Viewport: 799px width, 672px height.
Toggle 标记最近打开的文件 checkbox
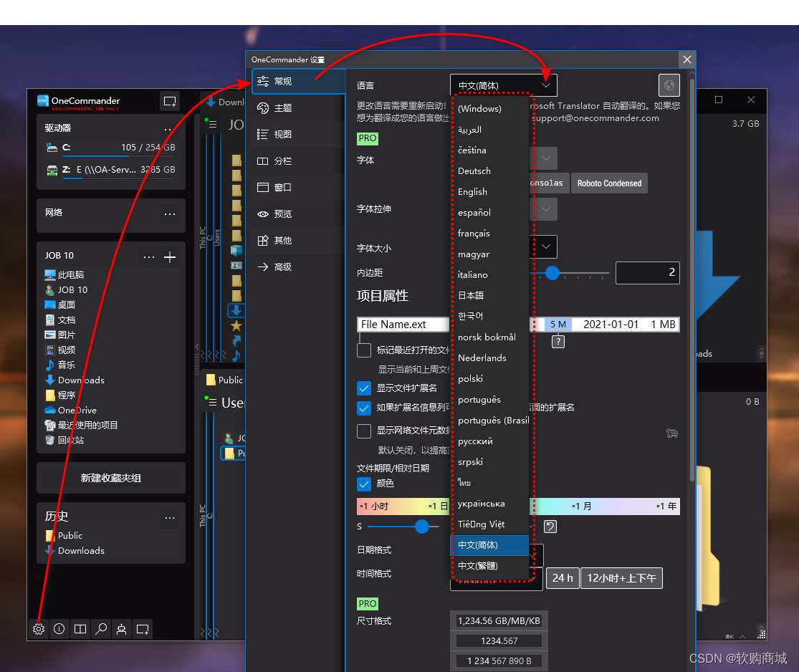click(x=364, y=350)
